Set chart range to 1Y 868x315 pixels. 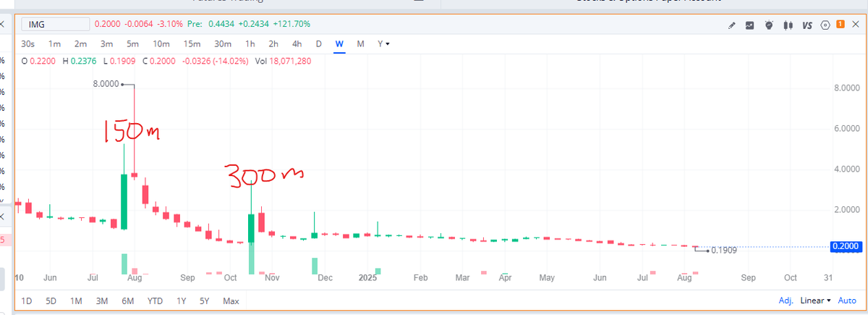182,301
